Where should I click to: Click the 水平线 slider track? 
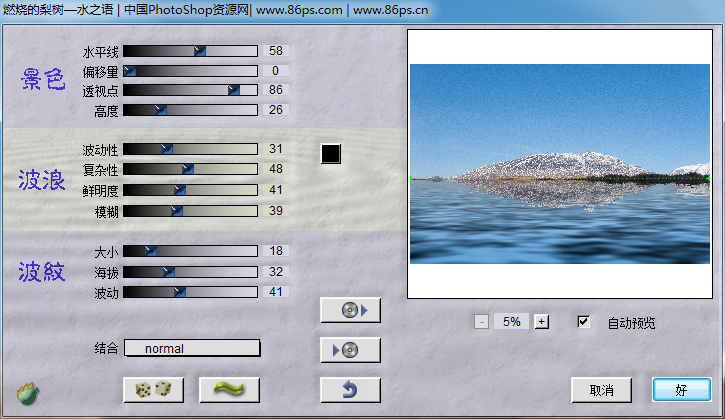(x=190, y=51)
